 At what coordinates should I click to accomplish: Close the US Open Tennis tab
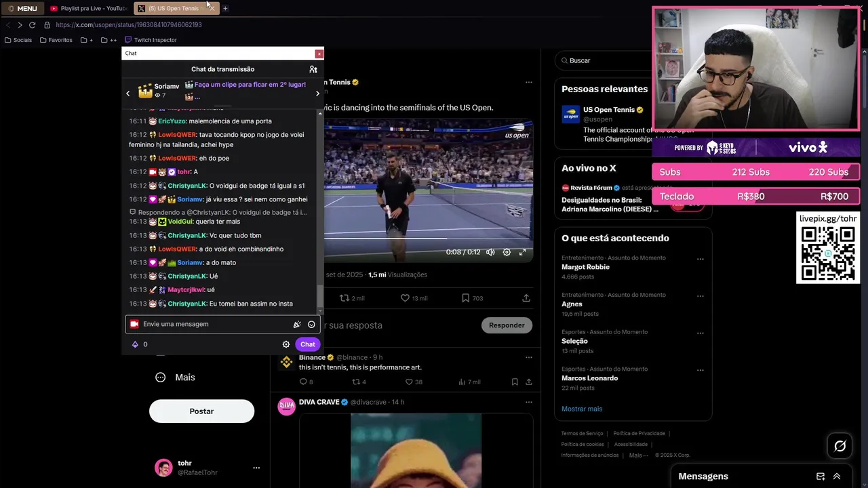point(212,8)
